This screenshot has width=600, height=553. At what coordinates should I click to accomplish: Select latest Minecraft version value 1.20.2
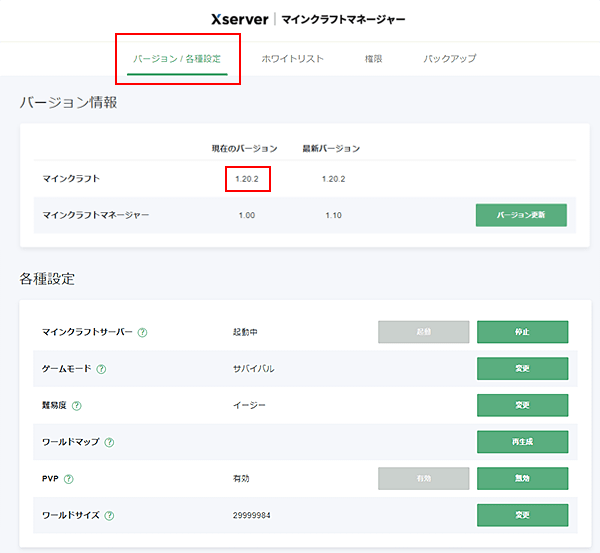coord(333,179)
